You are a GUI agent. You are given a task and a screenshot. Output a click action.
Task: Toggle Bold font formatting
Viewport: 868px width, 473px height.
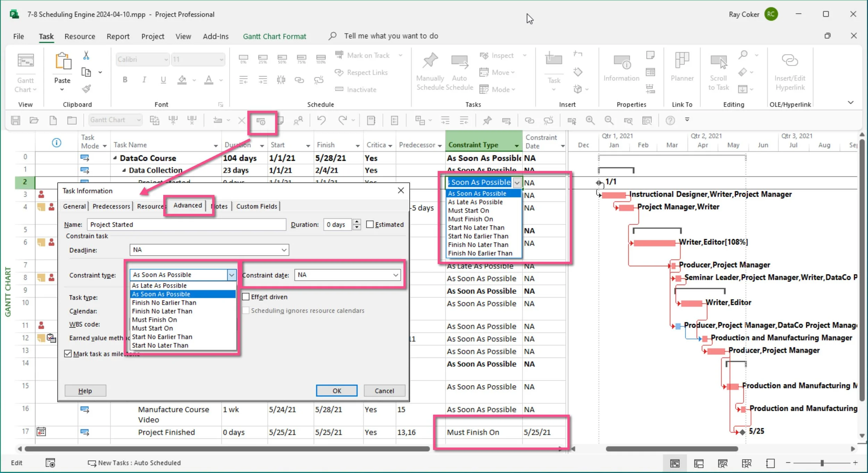(x=125, y=80)
